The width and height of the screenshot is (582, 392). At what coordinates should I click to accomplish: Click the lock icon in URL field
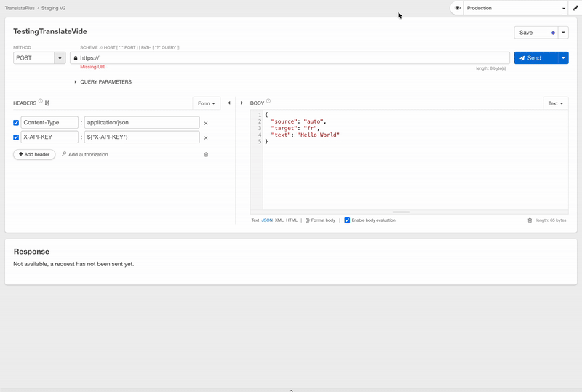point(76,58)
